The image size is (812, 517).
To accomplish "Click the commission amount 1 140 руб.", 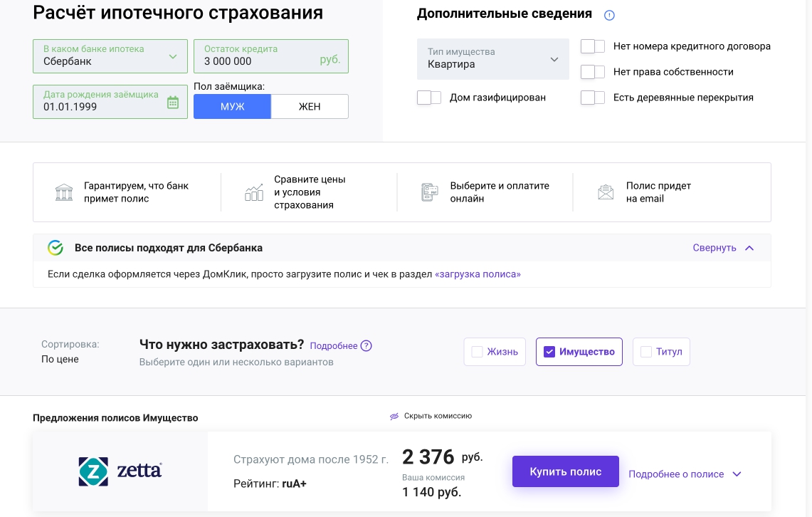I will tap(431, 491).
